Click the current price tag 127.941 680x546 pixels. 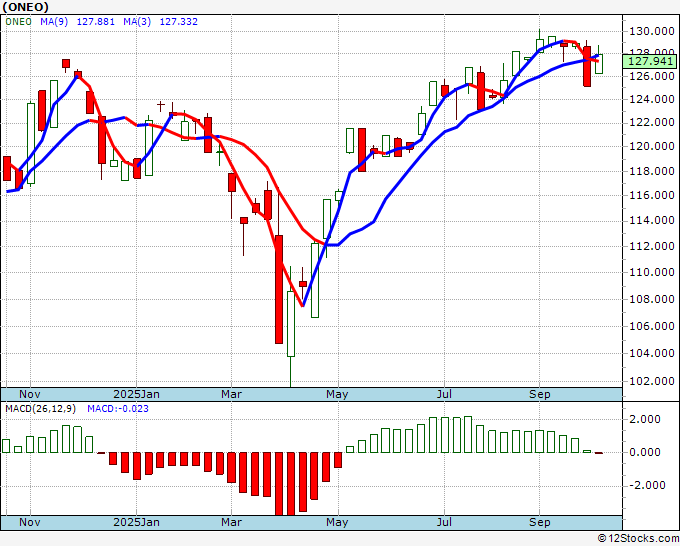tap(649, 61)
